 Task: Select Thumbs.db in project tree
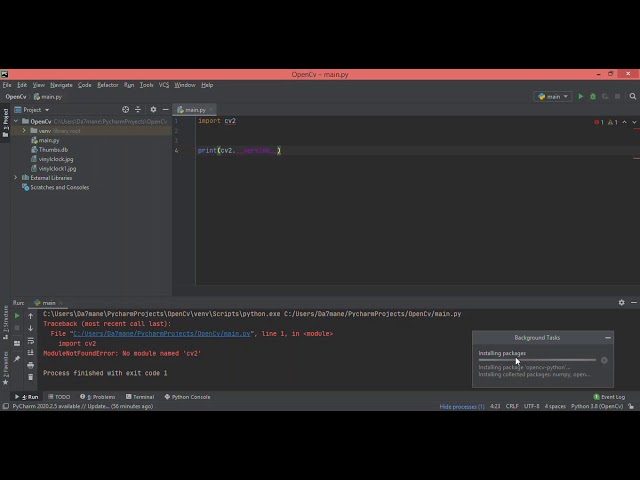click(53, 149)
